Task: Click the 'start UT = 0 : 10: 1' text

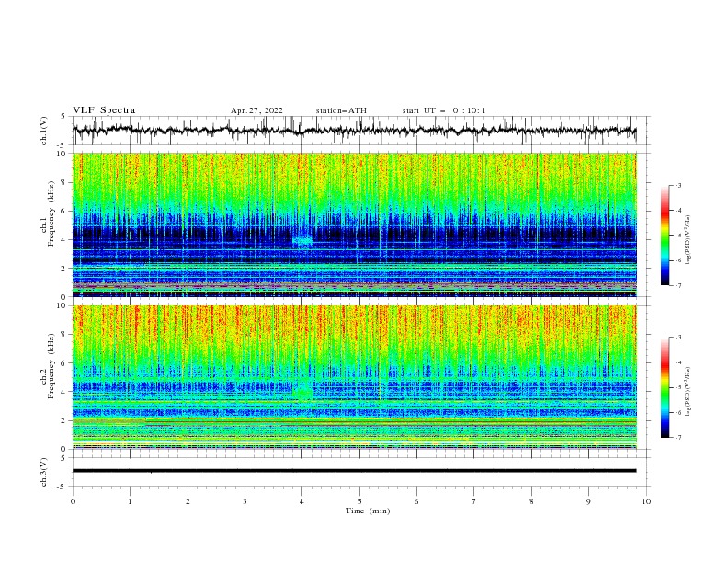Action: [444, 110]
